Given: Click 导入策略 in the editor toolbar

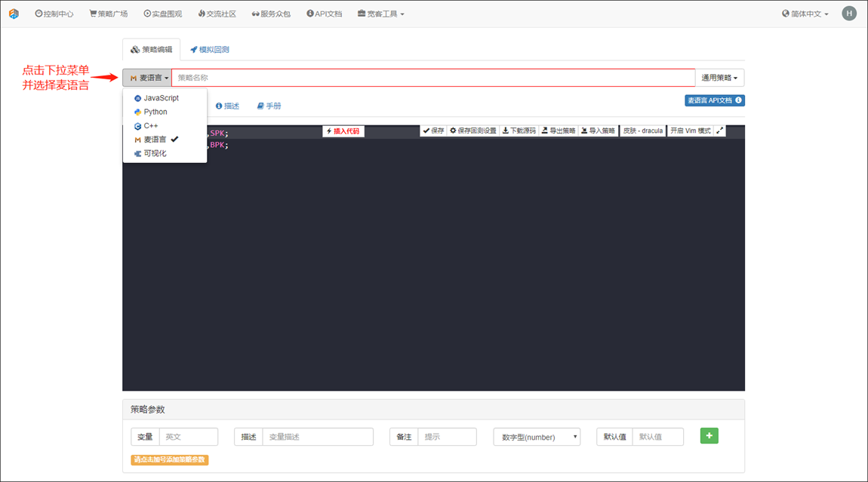Looking at the screenshot, I should pyautogui.click(x=598, y=130).
